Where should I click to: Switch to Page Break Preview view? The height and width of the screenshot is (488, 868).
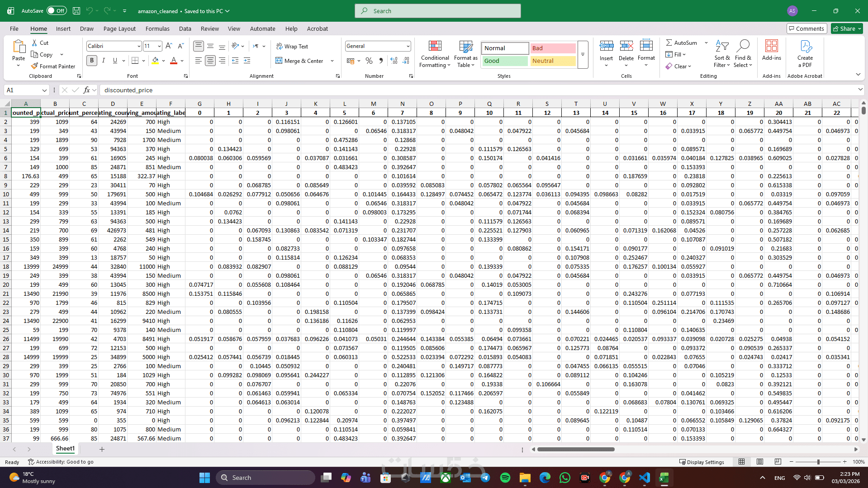tap(778, 462)
